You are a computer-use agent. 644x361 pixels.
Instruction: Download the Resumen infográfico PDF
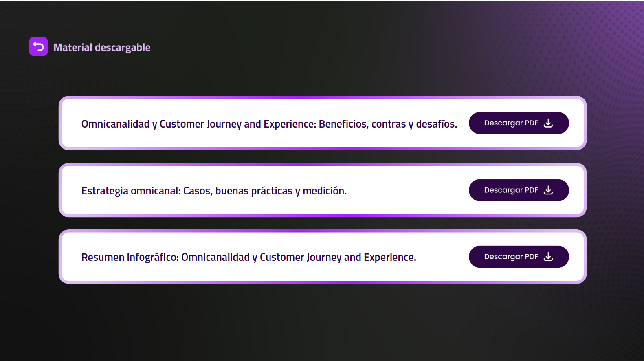(519, 257)
